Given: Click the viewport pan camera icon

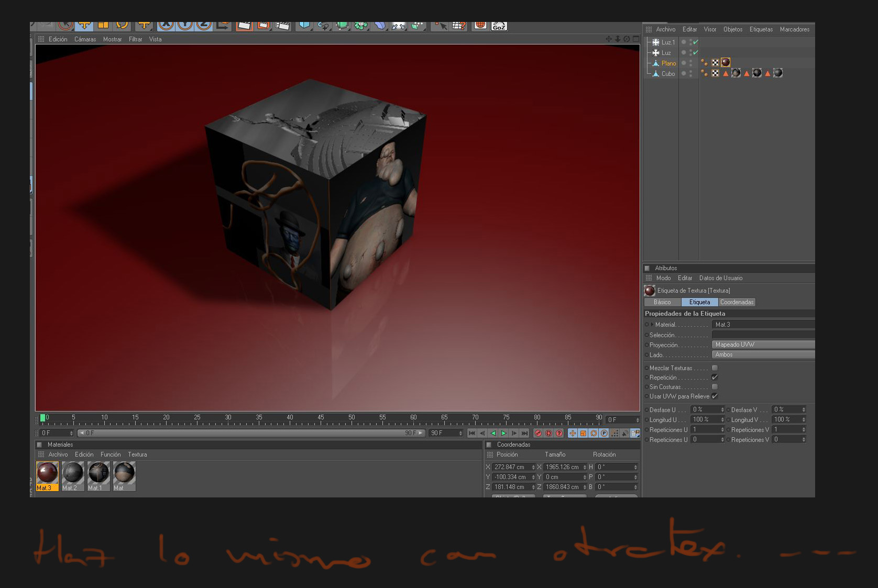Looking at the screenshot, I should (609, 39).
